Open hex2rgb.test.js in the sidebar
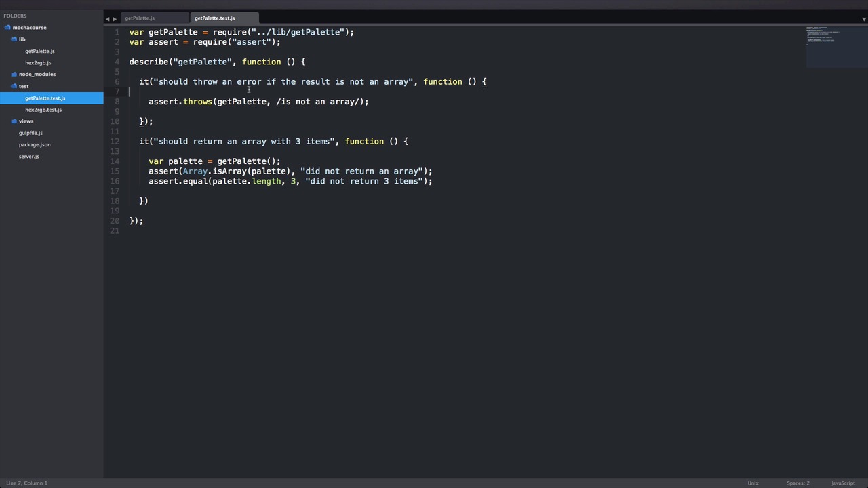 coord(43,110)
